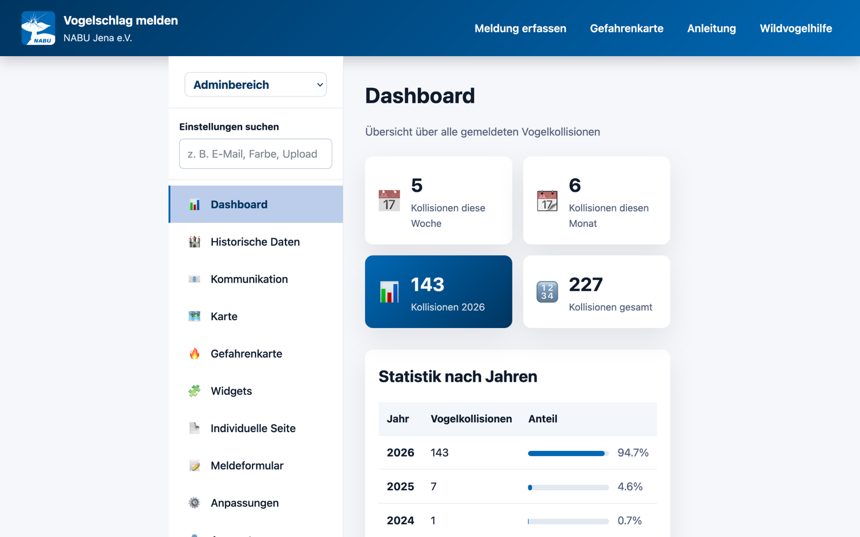Click the count 7 in the 2025 row
The image size is (860, 537).
[x=433, y=487]
